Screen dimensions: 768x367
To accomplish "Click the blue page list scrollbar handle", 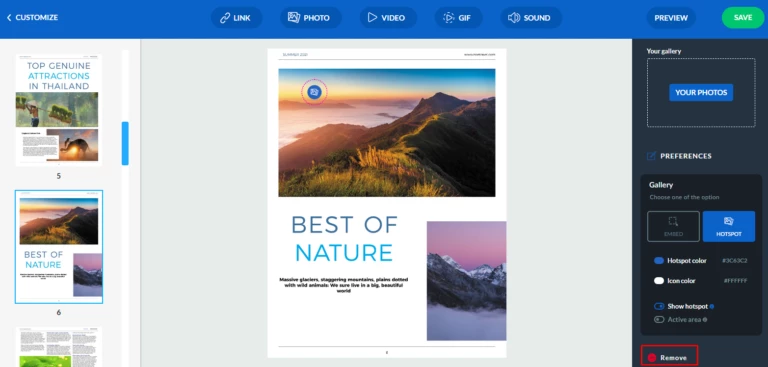I will pos(125,143).
